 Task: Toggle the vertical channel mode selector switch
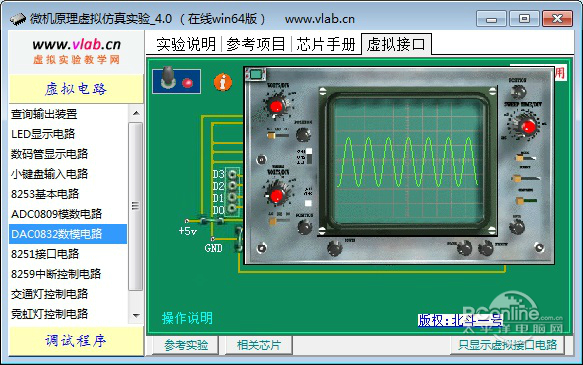click(x=309, y=156)
